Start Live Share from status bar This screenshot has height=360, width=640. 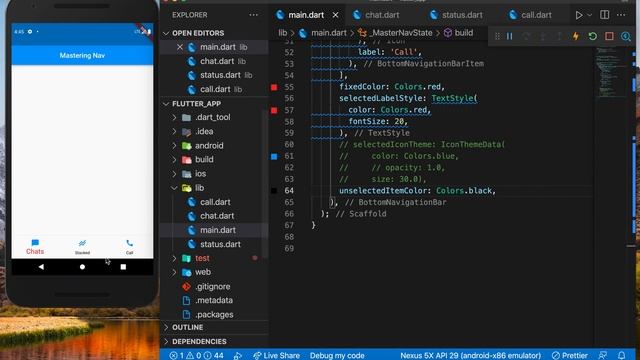[276, 356]
